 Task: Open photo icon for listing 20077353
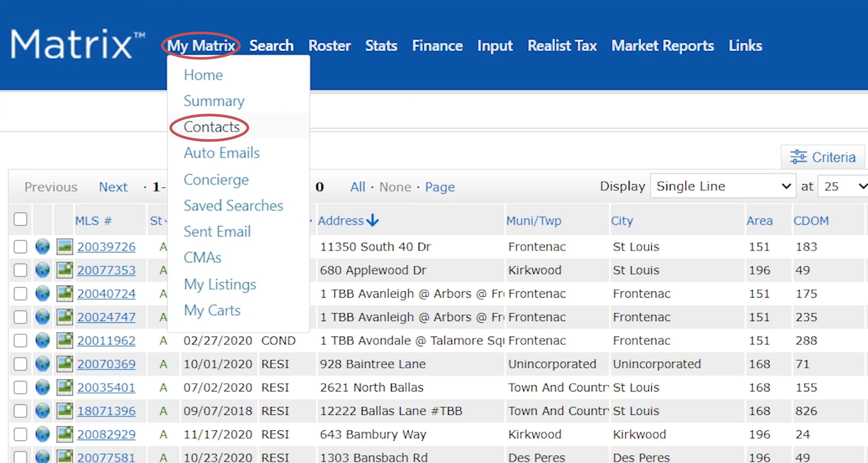tap(64, 270)
